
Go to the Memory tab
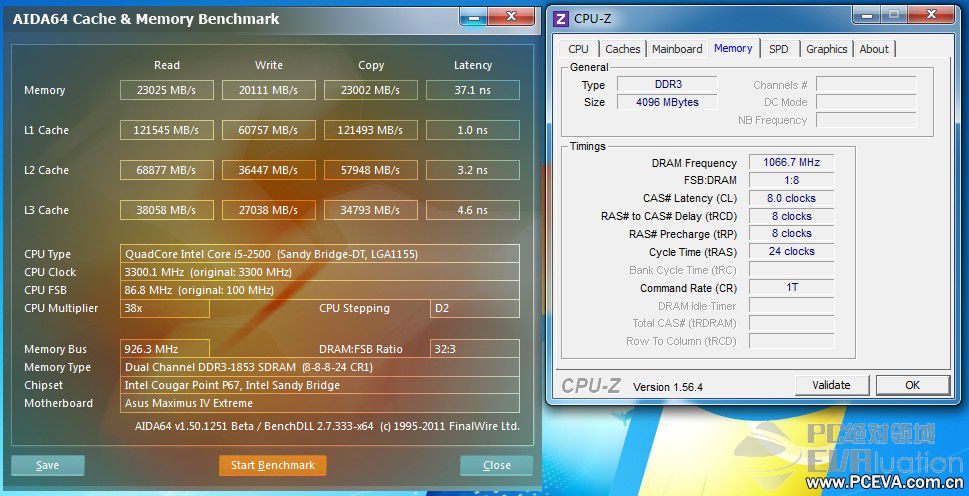[x=733, y=48]
